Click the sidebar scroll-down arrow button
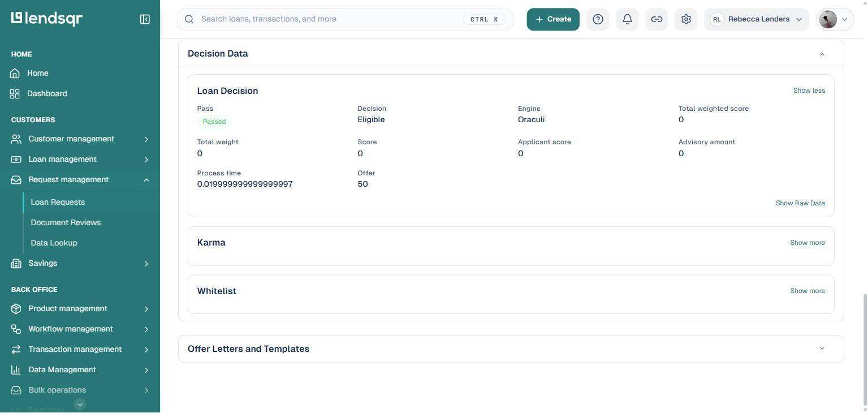Image resolution: width=868 pixels, height=413 pixels. pyautogui.click(x=80, y=404)
